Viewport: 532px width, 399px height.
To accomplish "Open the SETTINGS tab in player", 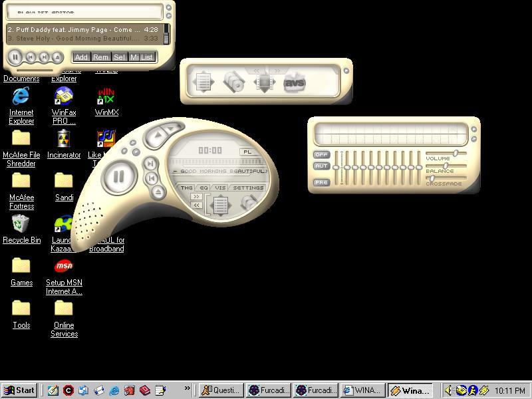I will (248, 188).
